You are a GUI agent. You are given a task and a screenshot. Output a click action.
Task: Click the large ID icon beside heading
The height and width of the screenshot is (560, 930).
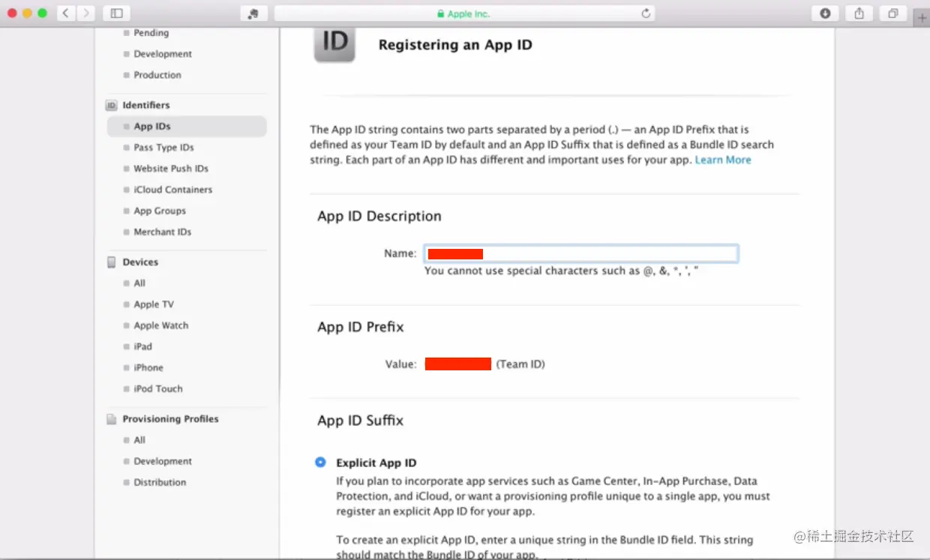tap(334, 43)
